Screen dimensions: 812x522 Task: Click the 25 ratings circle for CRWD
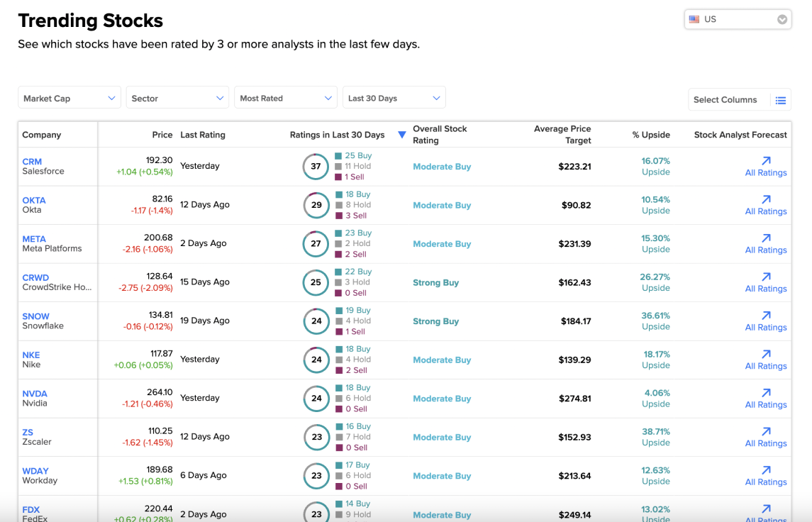click(316, 282)
